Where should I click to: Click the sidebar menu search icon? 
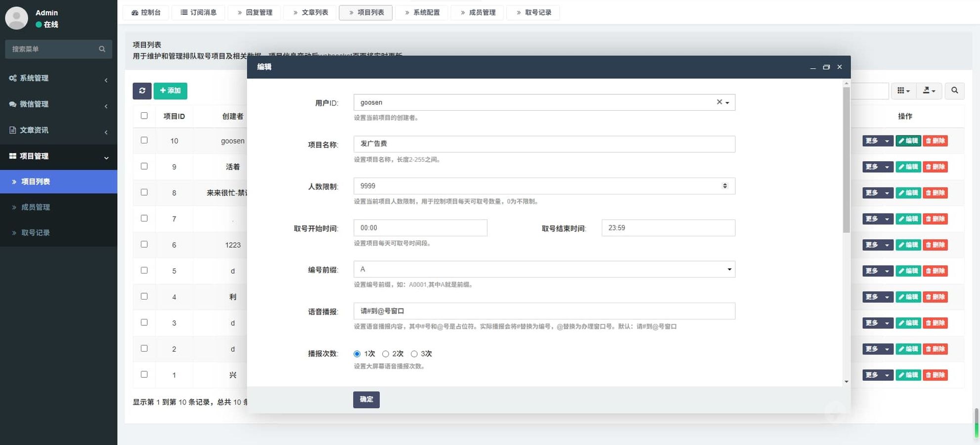tap(102, 49)
